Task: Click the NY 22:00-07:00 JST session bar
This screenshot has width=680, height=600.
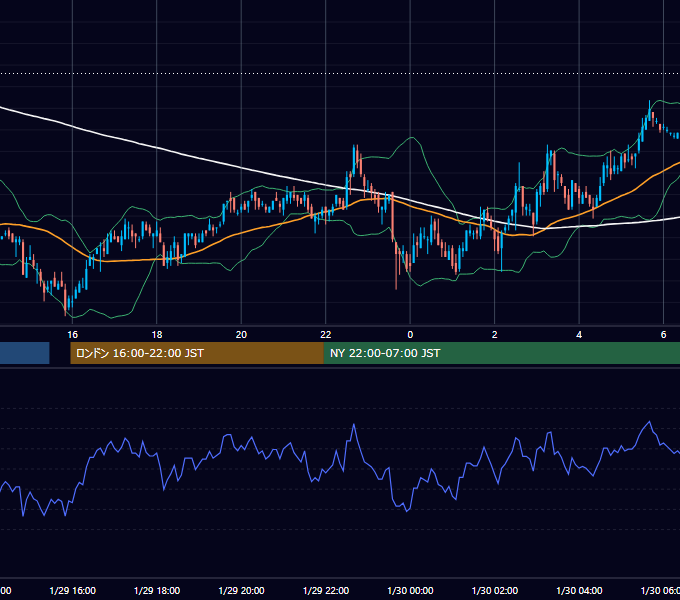Action: pos(502,353)
